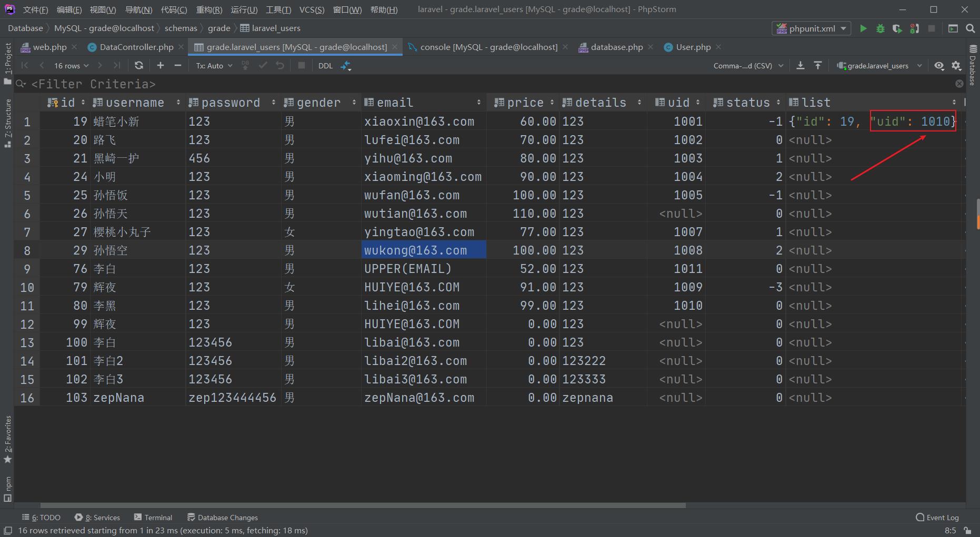Open Search Everywhere via the magnifier icon
This screenshot has width=980, height=537.
click(971, 28)
